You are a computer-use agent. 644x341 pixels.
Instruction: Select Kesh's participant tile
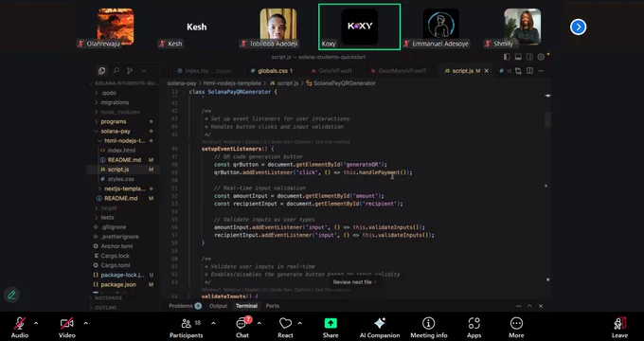pos(196,27)
